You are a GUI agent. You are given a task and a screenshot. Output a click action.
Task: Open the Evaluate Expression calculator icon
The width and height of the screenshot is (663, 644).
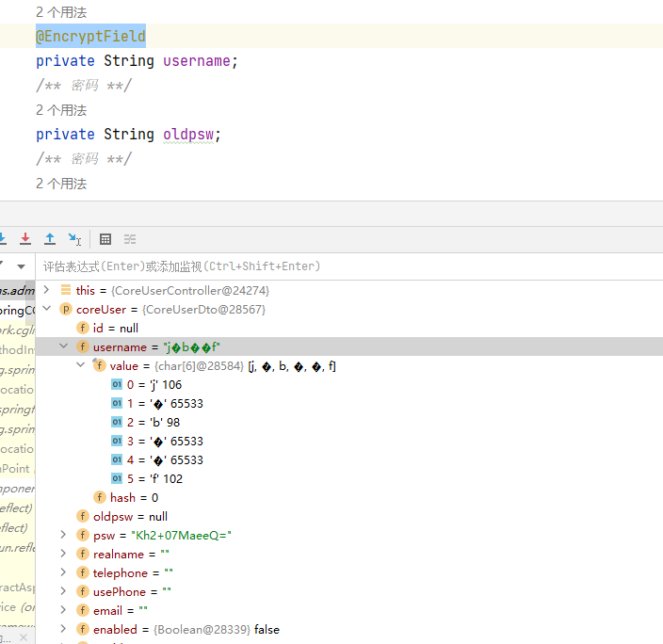[105, 239]
